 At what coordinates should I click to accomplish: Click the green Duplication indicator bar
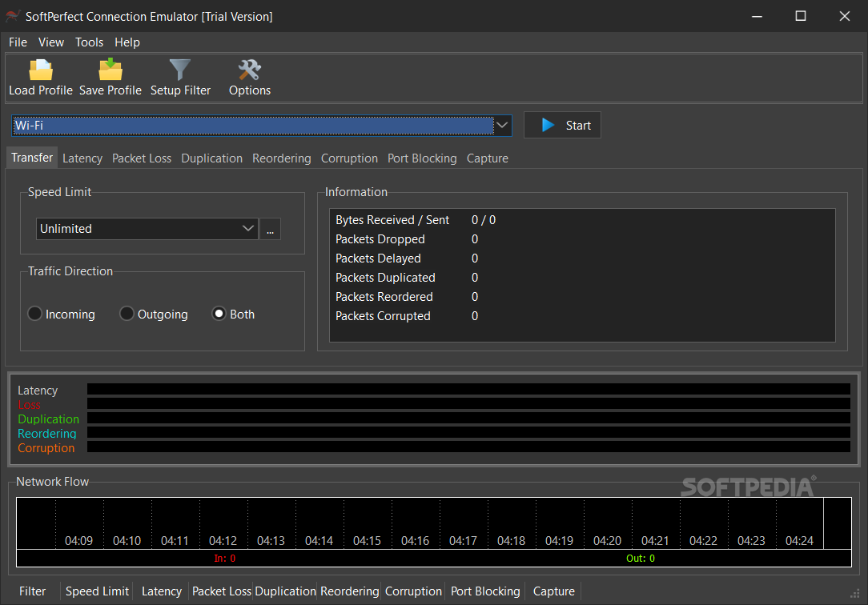468,418
